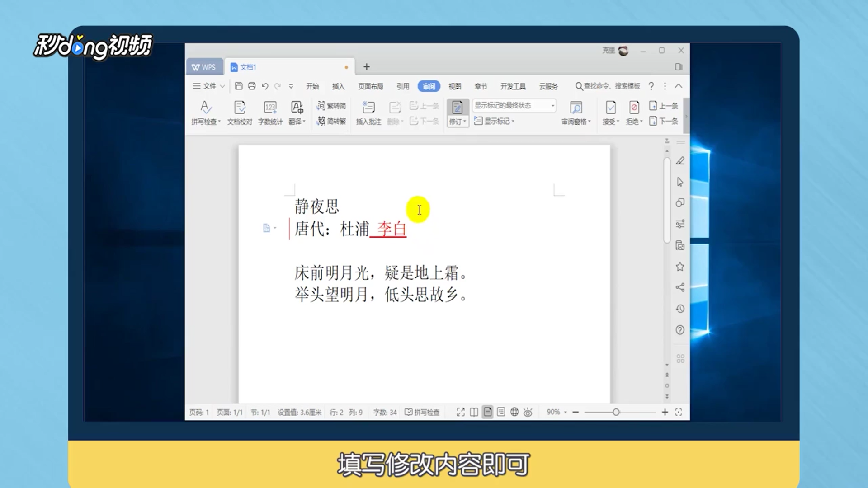Viewport: 868px width, 488px height.
Task: Go to next revision 下一条 near 拒绝
Action: (x=664, y=121)
